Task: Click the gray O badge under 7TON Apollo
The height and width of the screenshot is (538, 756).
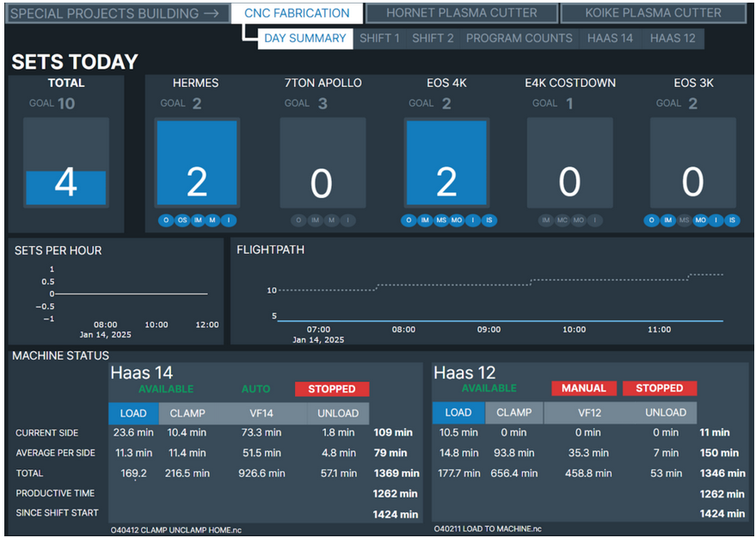Action: click(298, 220)
